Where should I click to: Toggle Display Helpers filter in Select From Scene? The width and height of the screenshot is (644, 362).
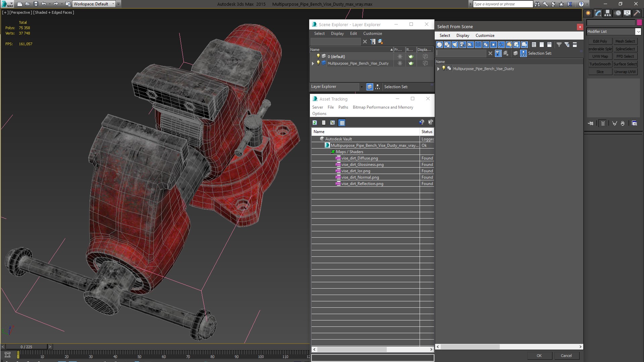tap(470, 45)
